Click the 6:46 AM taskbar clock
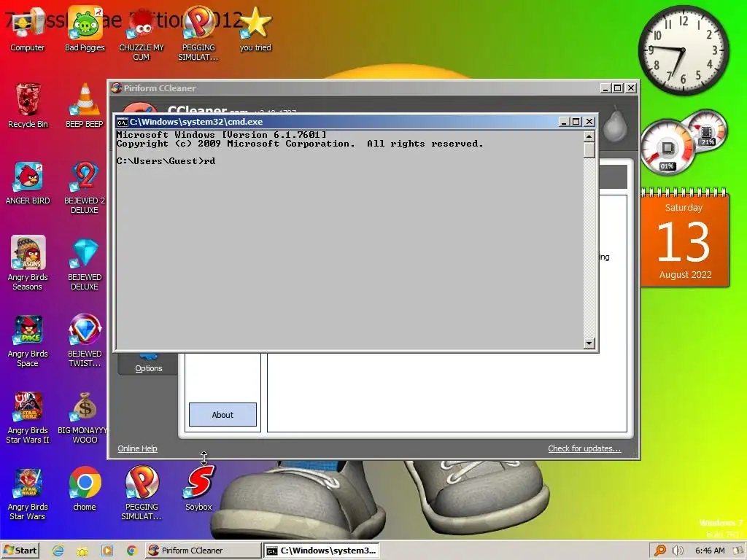 point(710,551)
